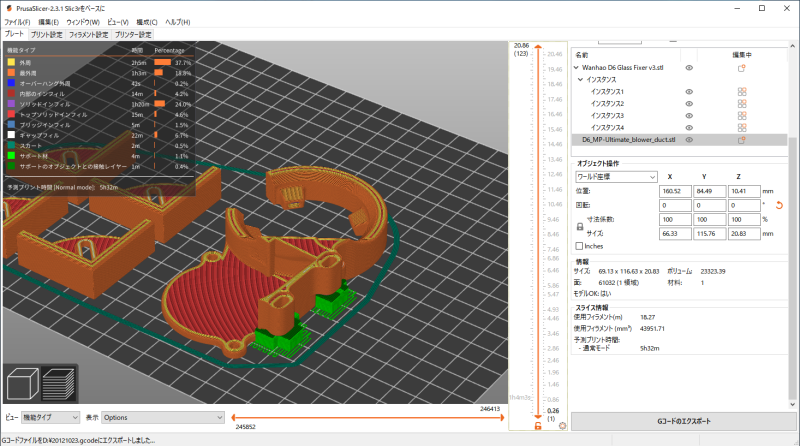This screenshot has height=446, width=800.
Task: Click the size Y field showing 115.76
Action: pyautogui.click(x=709, y=234)
